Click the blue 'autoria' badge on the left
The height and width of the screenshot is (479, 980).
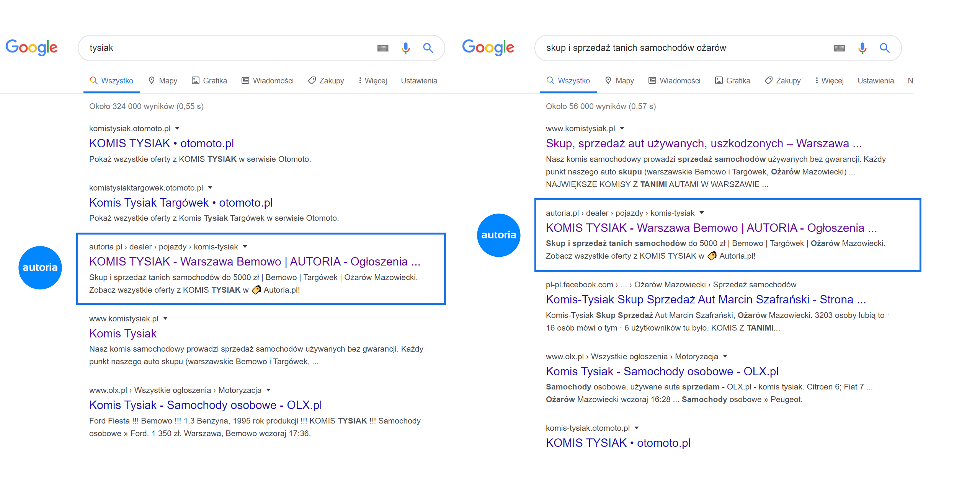pos(40,267)
